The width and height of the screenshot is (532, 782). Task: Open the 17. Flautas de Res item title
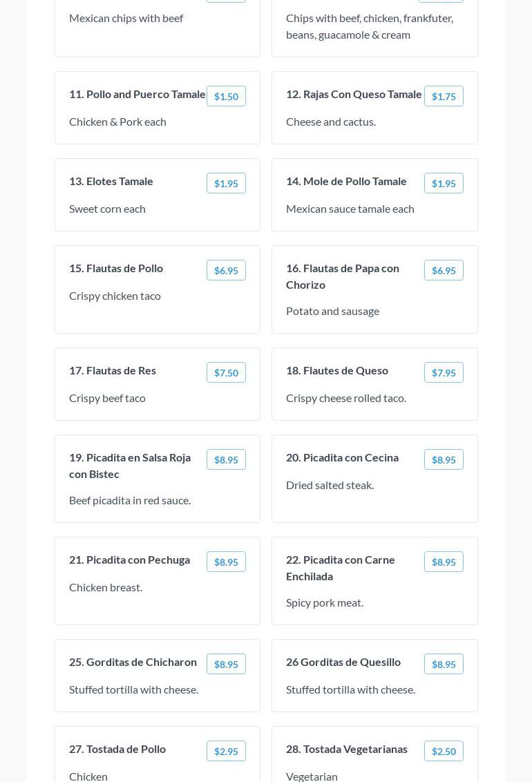click(x=113, y=370)
